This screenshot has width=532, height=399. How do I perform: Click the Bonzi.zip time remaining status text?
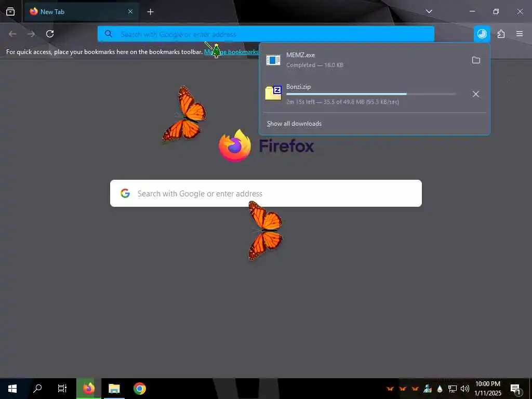tap(342, 102)
